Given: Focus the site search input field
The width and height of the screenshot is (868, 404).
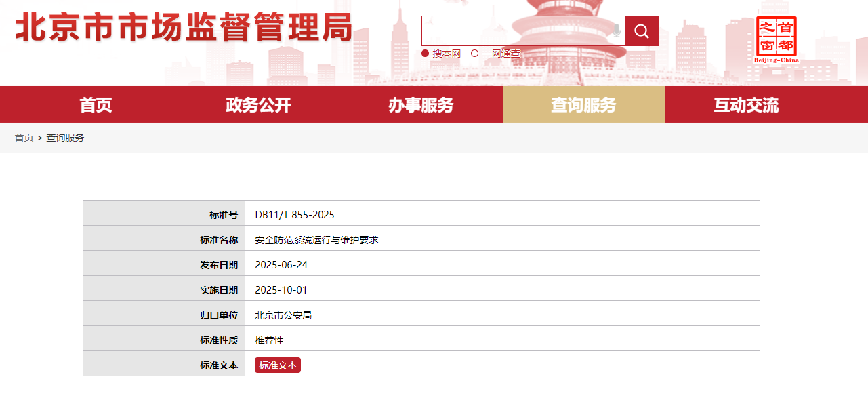Looking at the screenshot, I should pyautogui.click(x=523, y=31).
